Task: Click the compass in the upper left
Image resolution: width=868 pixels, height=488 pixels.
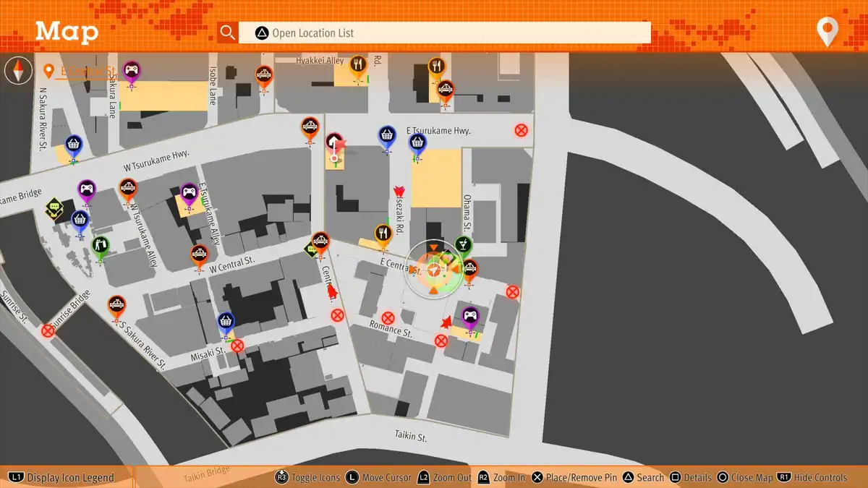Action: click(18, 71)
